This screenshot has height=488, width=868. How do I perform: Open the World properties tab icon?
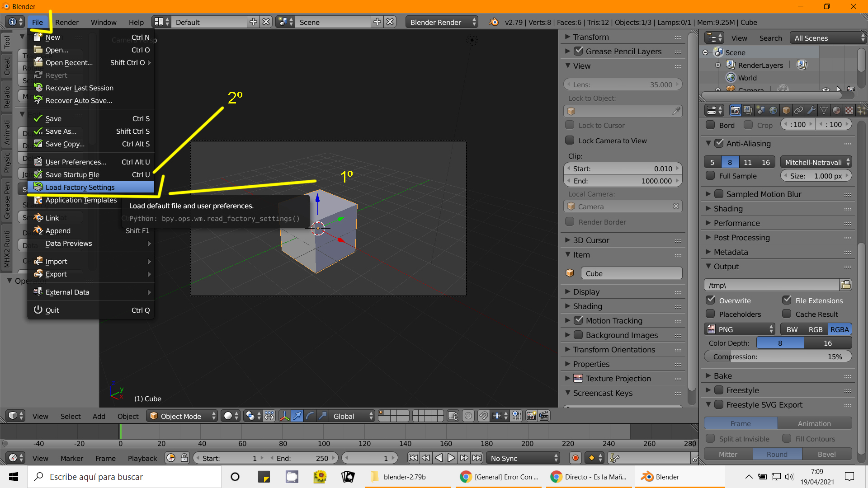point(773,110)
